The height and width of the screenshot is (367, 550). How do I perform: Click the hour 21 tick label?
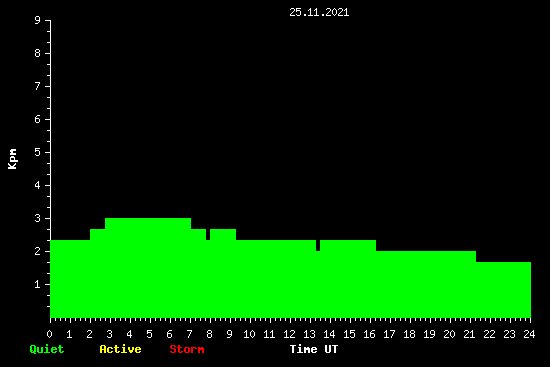pos(469,334)
